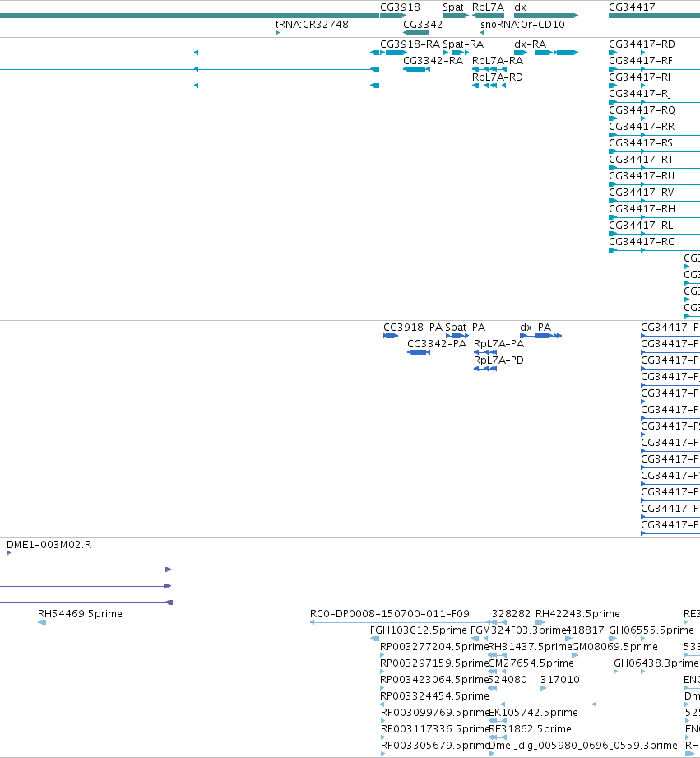Click transcript CG34417-RT
This screenshot has width=700, height=758.
[x=641, y=159]
